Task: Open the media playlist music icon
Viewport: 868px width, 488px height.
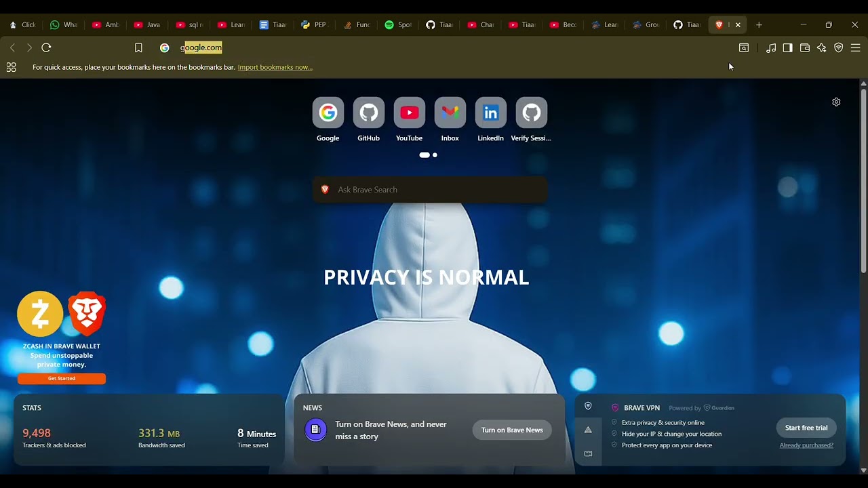Action: 771,48
